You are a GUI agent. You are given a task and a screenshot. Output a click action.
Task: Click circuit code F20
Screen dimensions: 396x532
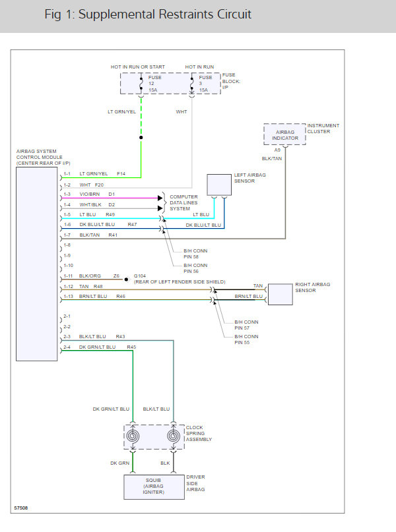pyautogui.click(x=99, y=185)
